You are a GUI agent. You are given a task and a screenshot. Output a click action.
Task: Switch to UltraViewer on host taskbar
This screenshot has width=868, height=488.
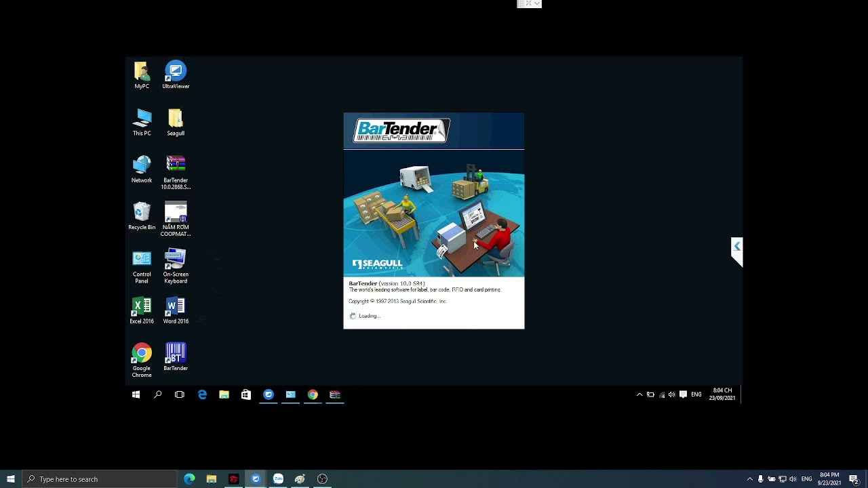(x=256, y=479)
